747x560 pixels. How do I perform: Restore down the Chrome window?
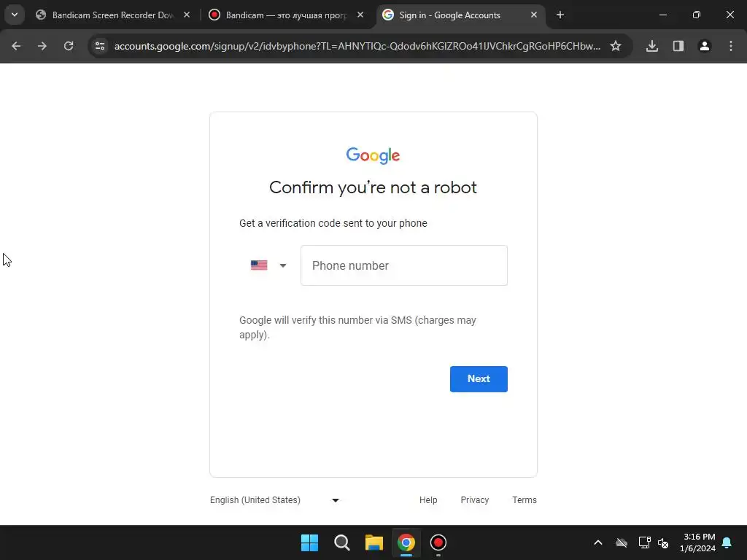(697, 15)
